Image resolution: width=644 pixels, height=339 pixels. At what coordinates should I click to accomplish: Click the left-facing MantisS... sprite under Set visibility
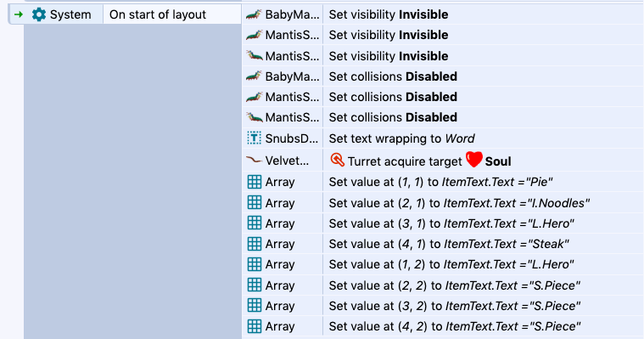click(x=254, y=55)
